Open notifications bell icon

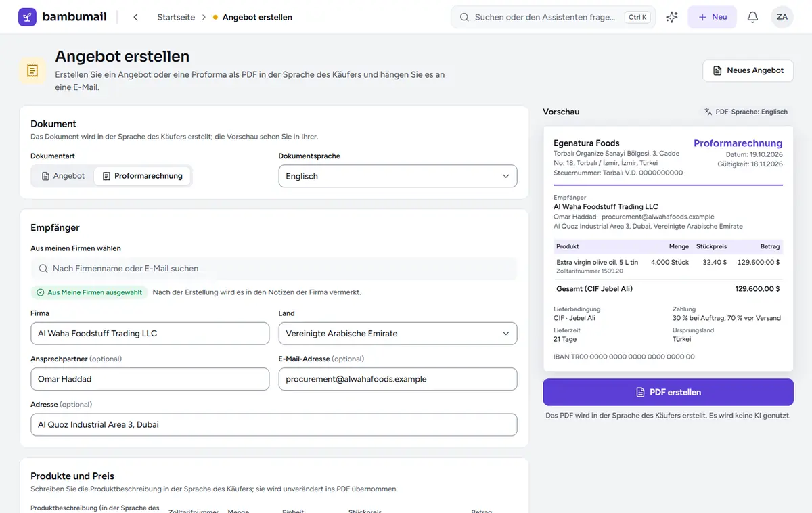click(x=752, y=17)
